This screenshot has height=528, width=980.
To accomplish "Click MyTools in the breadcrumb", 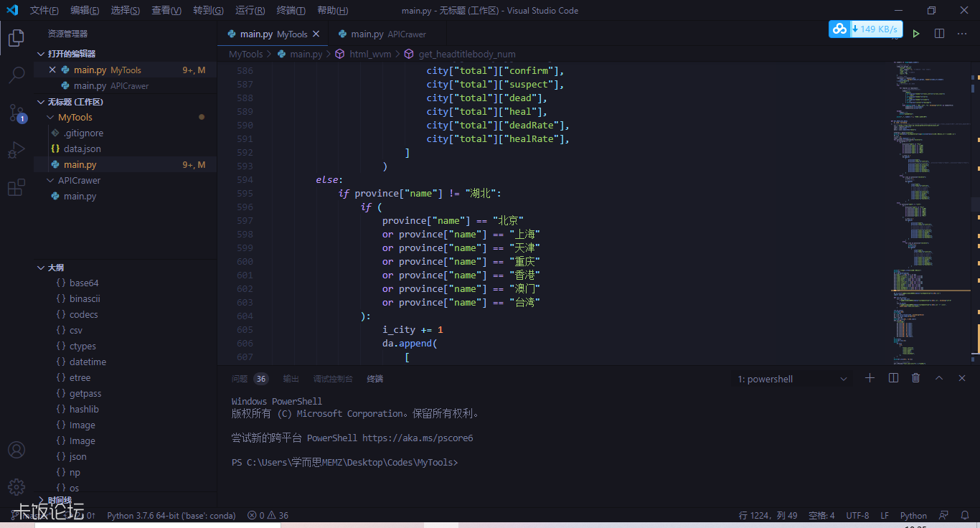I will point(245,54).
